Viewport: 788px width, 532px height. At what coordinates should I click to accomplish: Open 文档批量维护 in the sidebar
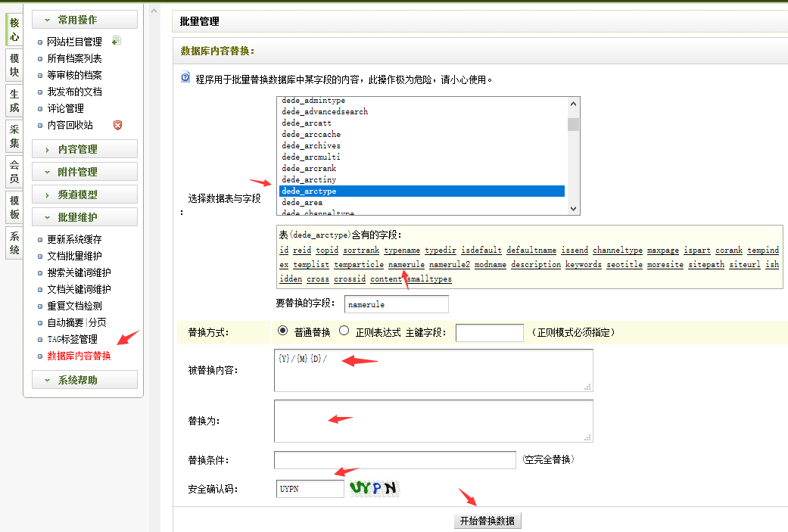point(74,256)
